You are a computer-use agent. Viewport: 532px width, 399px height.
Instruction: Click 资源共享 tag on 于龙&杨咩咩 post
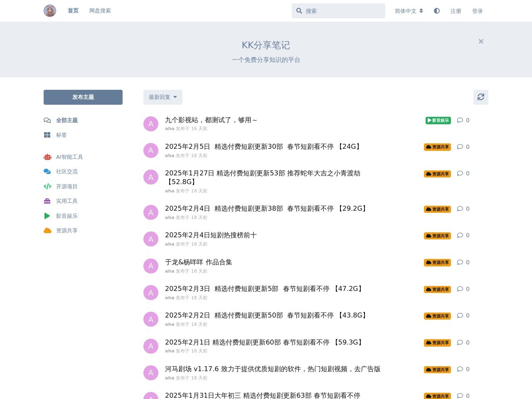(437, 263)
